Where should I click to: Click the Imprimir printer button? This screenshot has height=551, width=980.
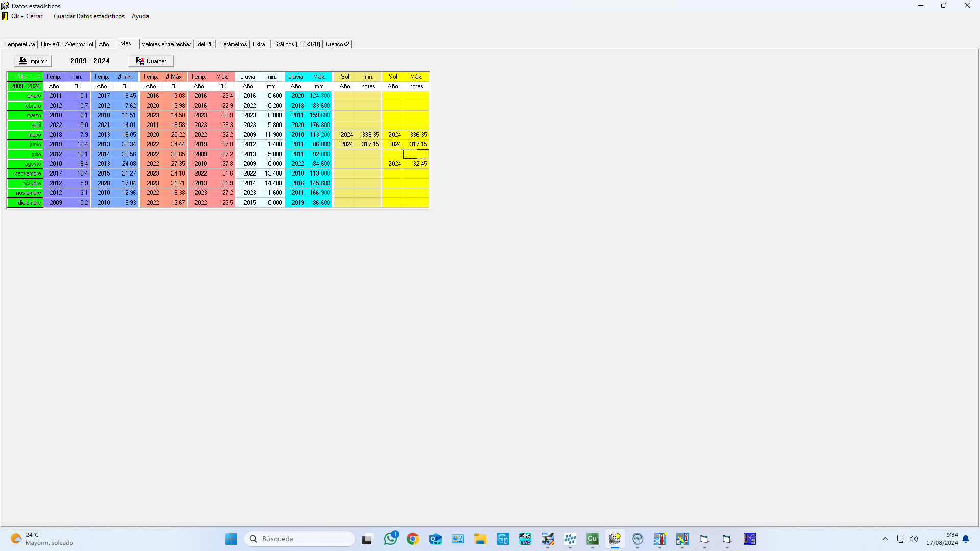(33, 61)
